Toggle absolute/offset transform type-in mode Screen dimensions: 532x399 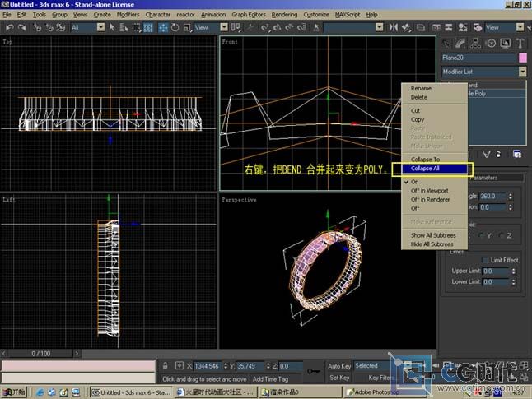(x=180, y=366)
